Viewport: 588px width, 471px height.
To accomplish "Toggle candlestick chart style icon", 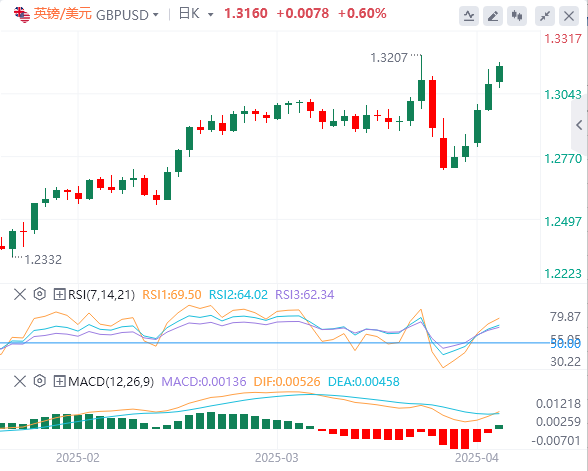I will pyautogui.click(x=517, y=16).
